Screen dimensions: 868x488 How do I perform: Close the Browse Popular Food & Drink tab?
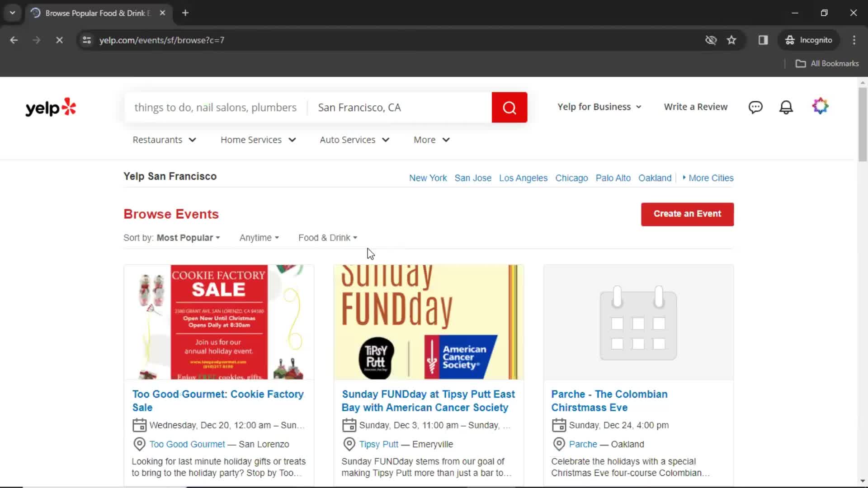click(x=162, y=13)
